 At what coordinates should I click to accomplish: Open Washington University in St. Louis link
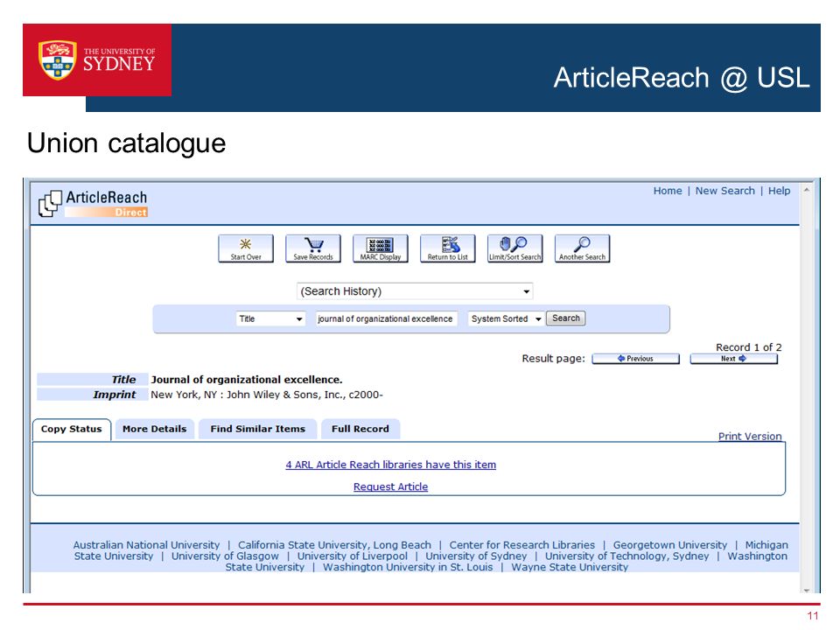408,567
